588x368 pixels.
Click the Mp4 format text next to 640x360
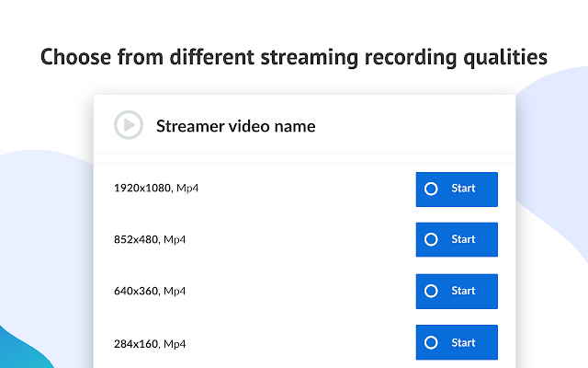coord(175,291)
